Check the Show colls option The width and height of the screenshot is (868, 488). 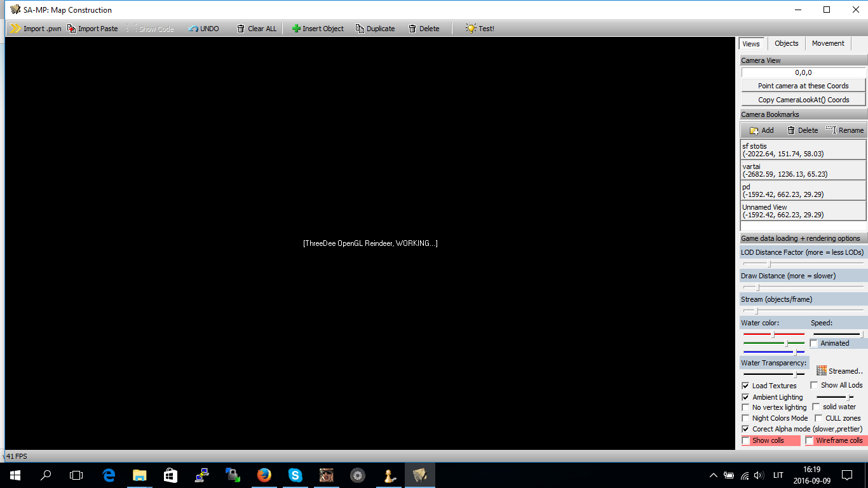[747, 440]
